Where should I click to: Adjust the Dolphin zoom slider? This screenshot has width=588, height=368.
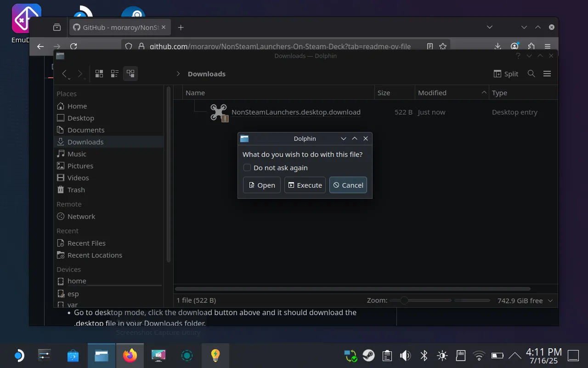pyautogui.click(x=404, y=300)
